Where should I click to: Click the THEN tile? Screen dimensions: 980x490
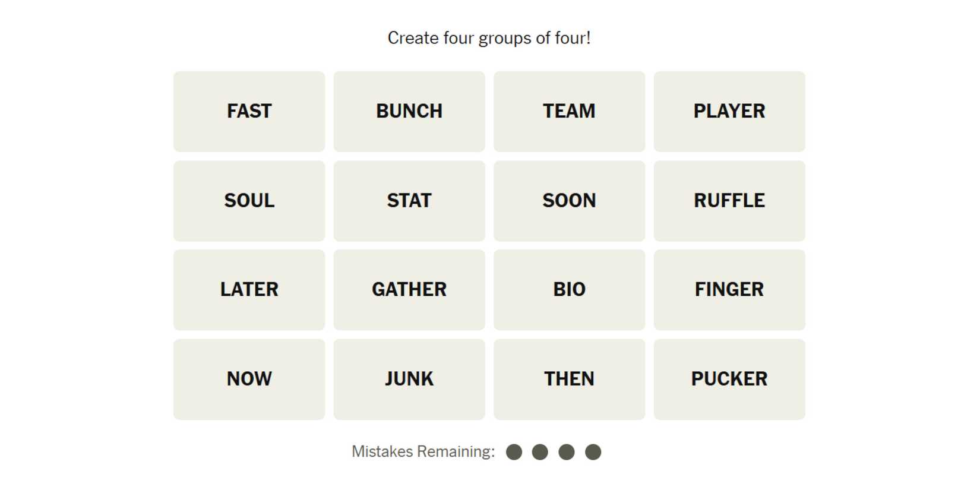569,379
